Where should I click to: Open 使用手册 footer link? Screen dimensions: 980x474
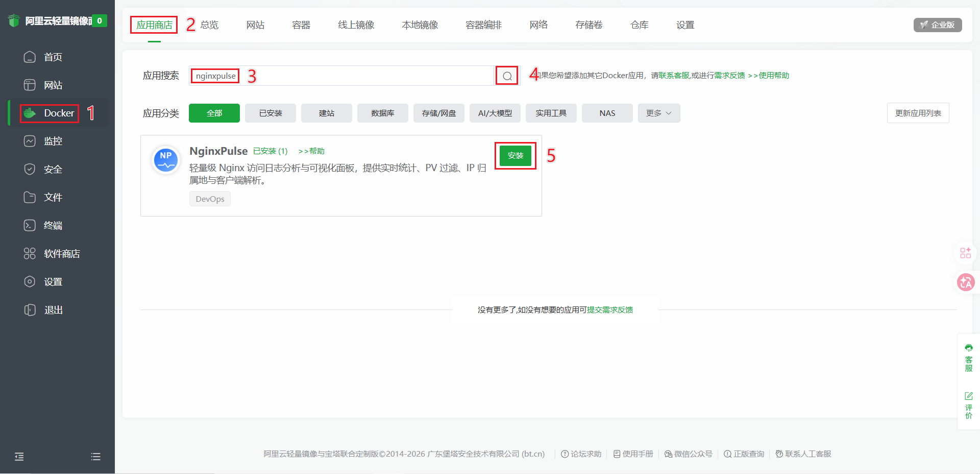(633, 454)
